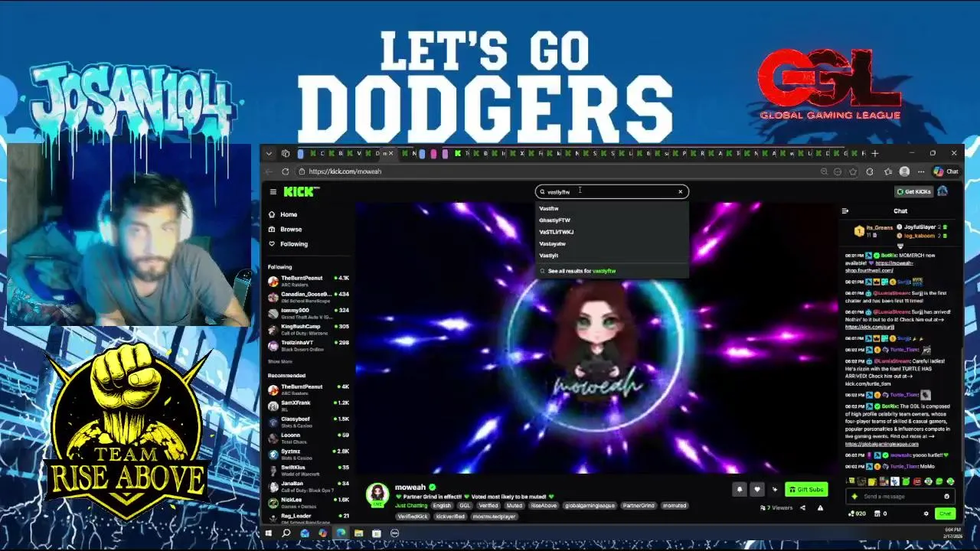
Task: Open globalgamingleague.com link in chat
Action: click(x=881, y=444)
